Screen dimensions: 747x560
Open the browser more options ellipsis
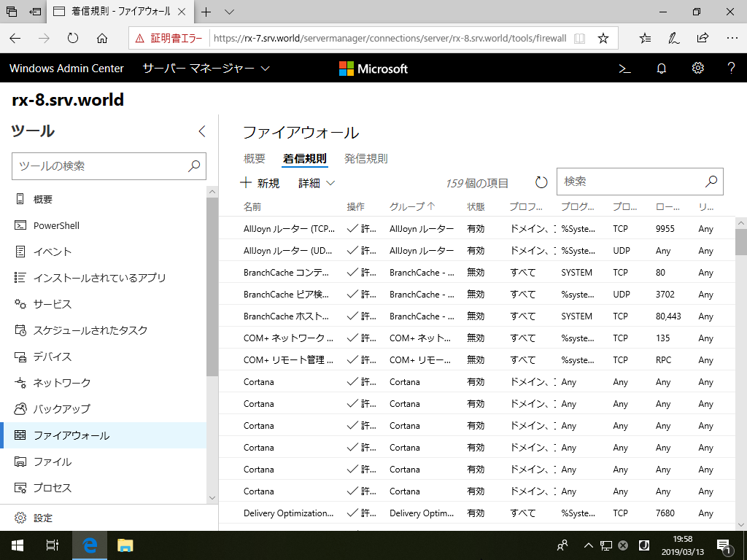[732, 38]
